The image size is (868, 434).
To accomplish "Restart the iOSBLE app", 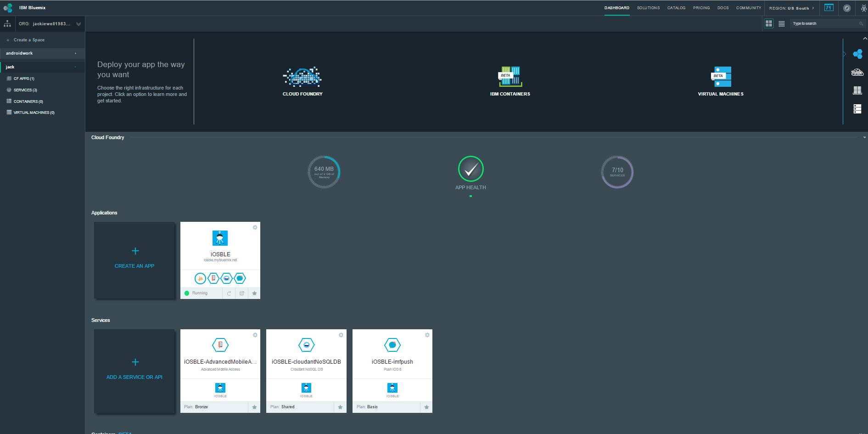I will (x=229, y=293).
